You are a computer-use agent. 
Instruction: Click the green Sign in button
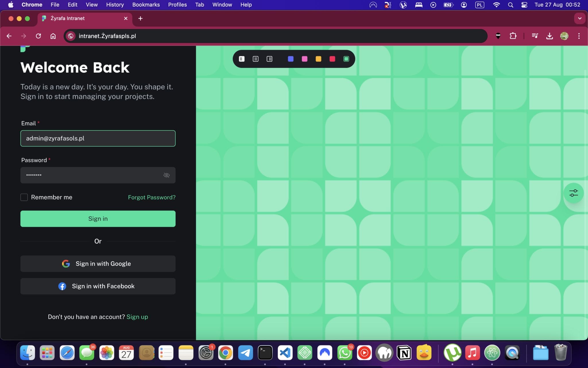pyautogui.click(x=98, y=219)
